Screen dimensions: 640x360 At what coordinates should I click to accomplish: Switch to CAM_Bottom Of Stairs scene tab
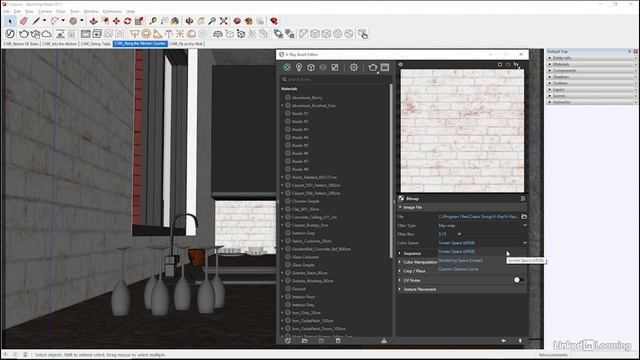[21, 44]
